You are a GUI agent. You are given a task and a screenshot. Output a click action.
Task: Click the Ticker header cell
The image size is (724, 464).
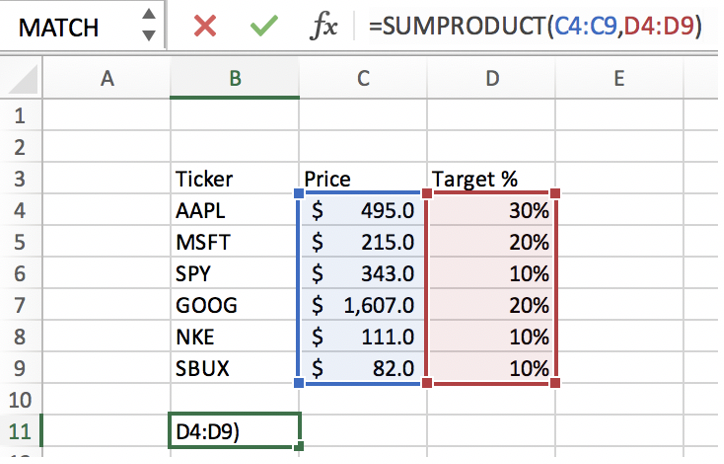pyautogui.click(x=235, y=180)
